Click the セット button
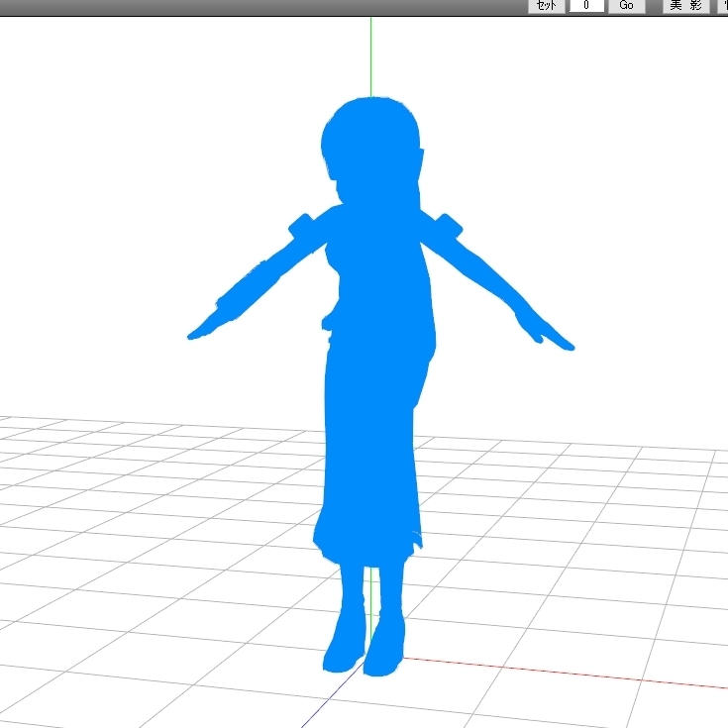Screen dimensions: 728x728 point(546,6)
